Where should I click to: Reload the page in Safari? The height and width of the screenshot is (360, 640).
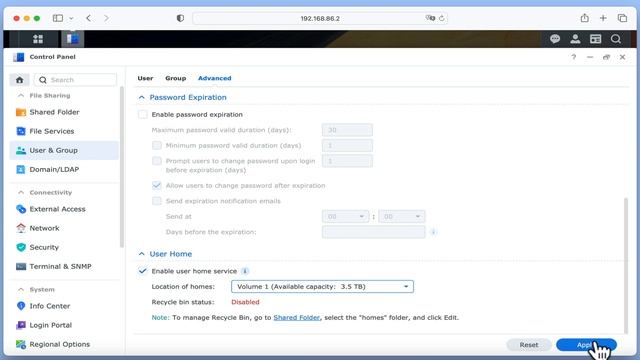[x=442, y=18]
